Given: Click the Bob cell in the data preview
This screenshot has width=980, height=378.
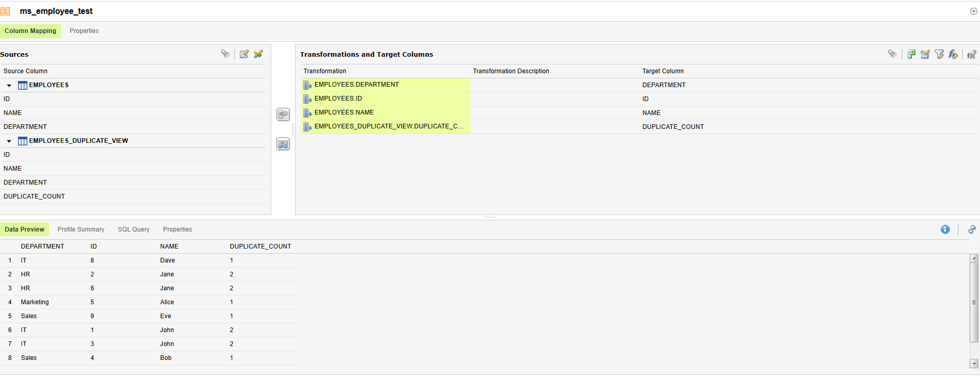Looking at the screenshot, I should (x=166, y=358).
